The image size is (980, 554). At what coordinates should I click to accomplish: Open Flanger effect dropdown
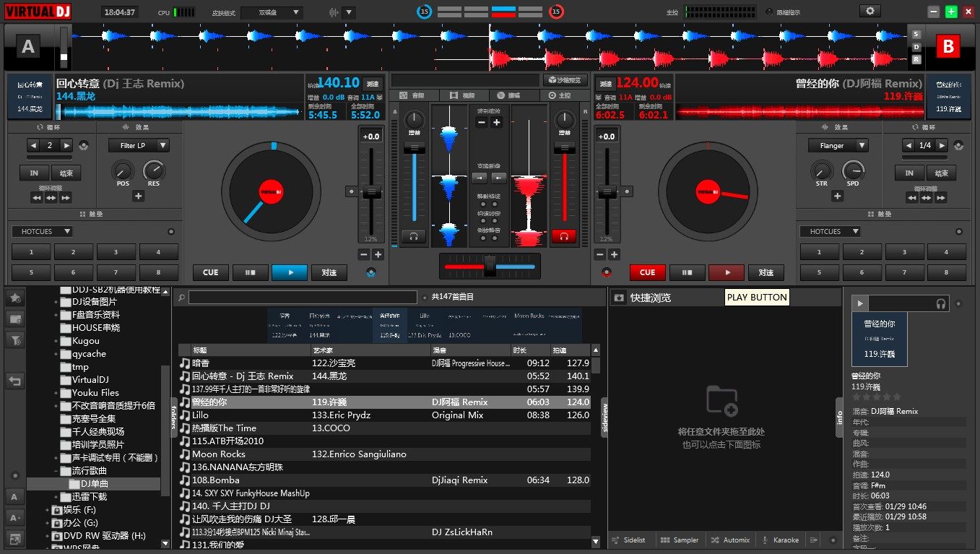click(838, 145)
